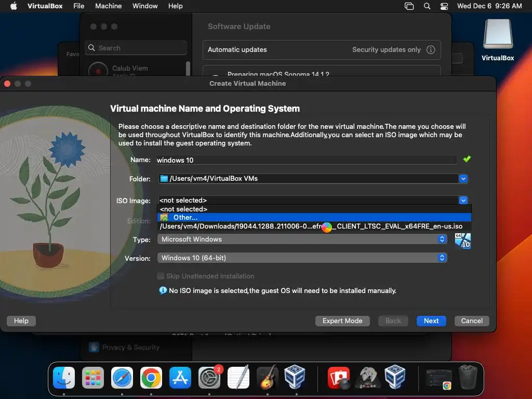Viewport: 532px width, 399px height.
Task: Collapse the ISO Image dropdown arrow
Action: click(x=463, y=200)
